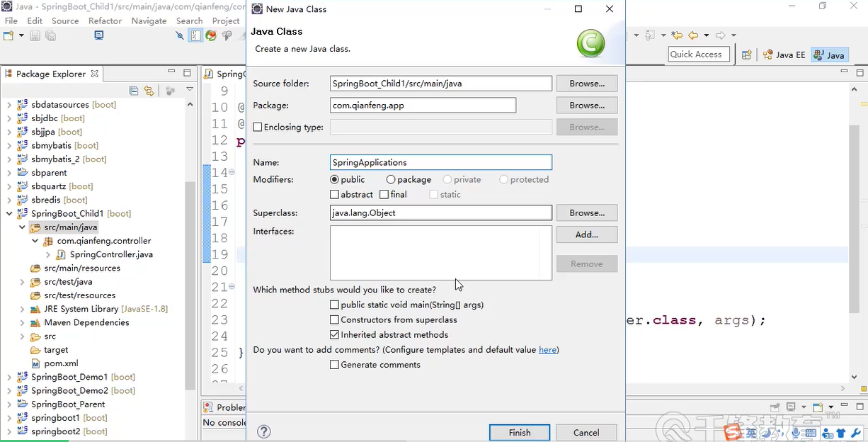Click the keyboard icon in IME bar
868x442 pixels.
tap(811, 433)
